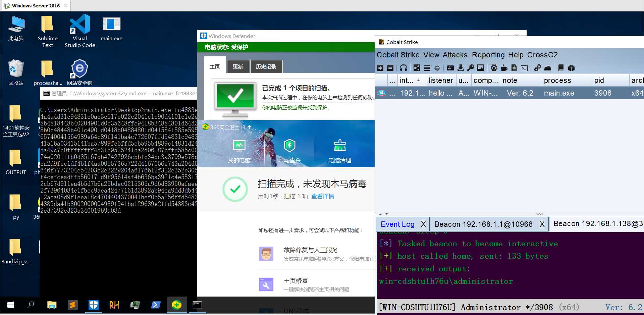Open Credentials via the ID card icon
This screenshot has height=315, width=644.
450,68
